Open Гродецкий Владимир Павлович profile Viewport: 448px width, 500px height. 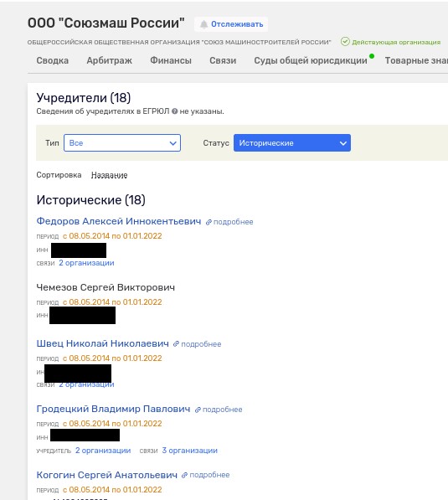[113, 409]
